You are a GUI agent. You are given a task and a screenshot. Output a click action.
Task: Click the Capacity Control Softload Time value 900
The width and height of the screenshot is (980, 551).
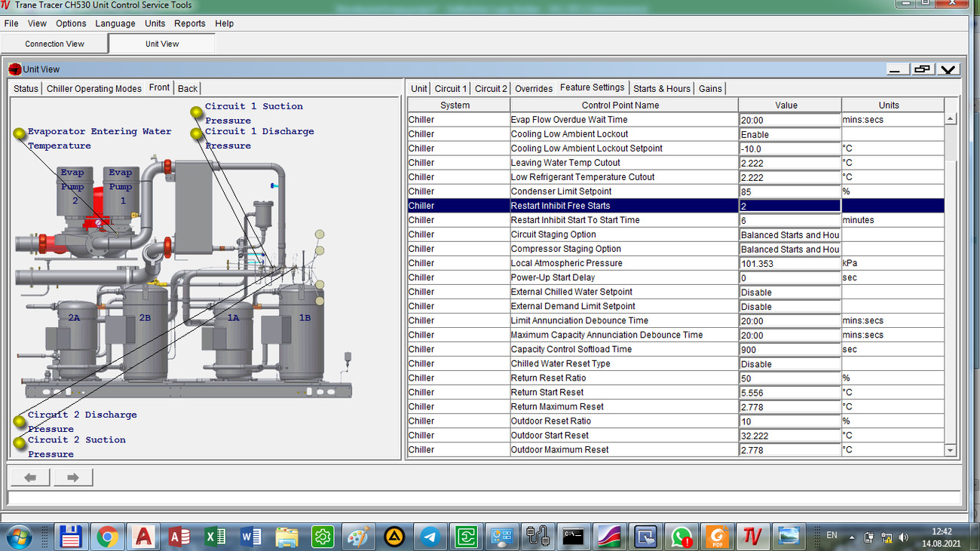coord(789,349)
